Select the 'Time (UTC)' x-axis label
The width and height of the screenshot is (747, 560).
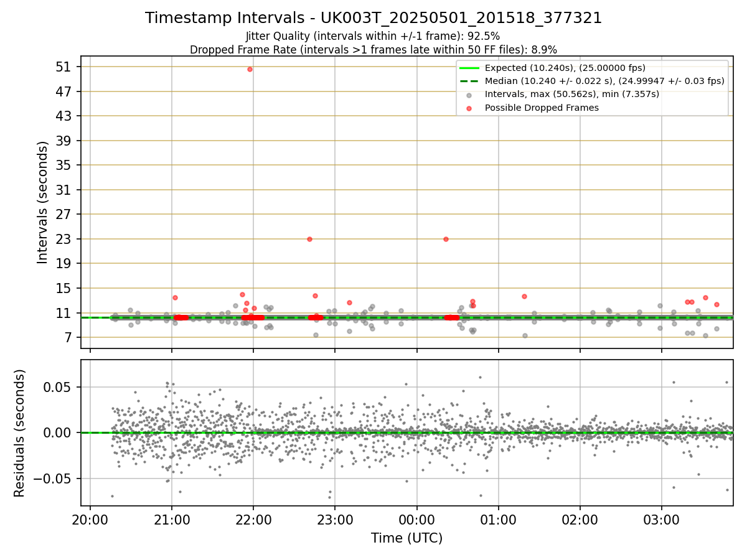point(407,538)
